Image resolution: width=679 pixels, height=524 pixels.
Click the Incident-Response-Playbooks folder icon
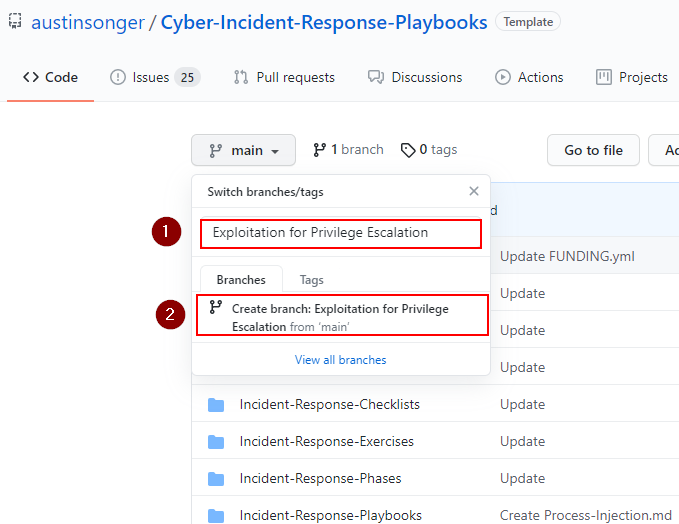point(216,516)
